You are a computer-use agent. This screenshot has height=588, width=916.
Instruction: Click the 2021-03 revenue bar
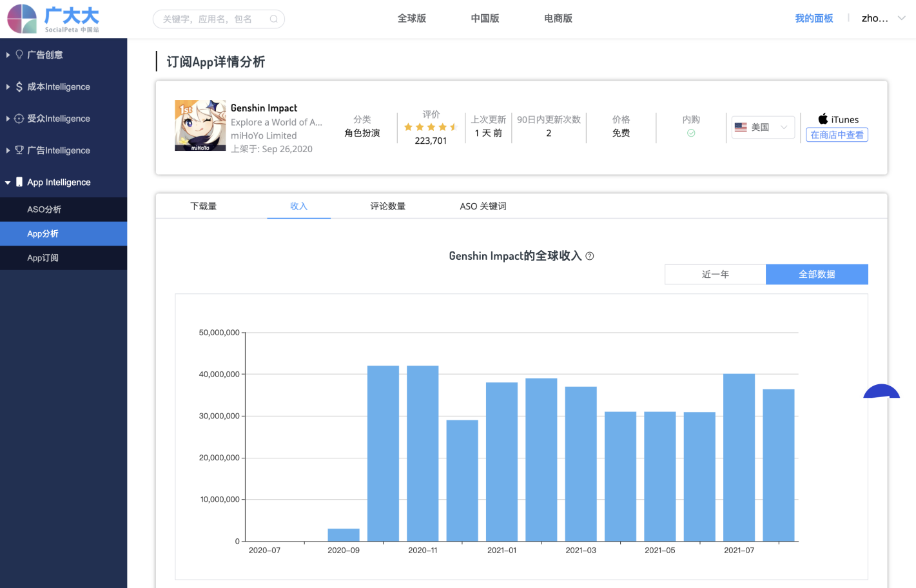(581, 464)
